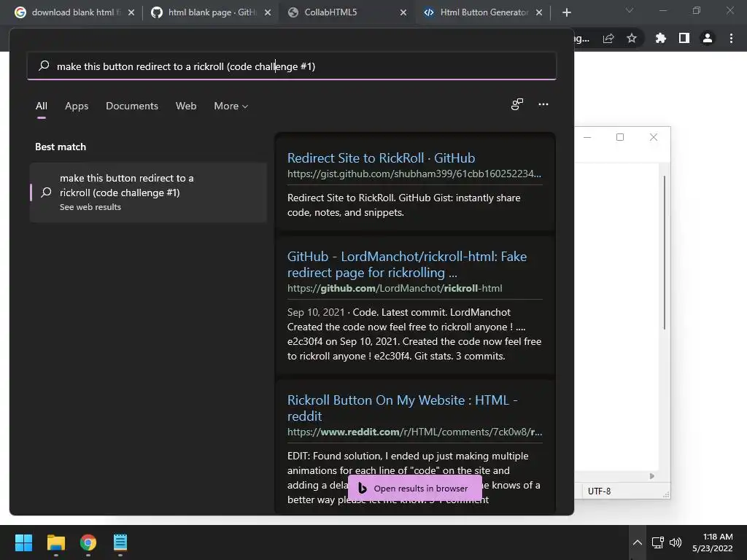The image size is (747, 560).
Task: Select the Apps search filter
Action: click(77, 106)
